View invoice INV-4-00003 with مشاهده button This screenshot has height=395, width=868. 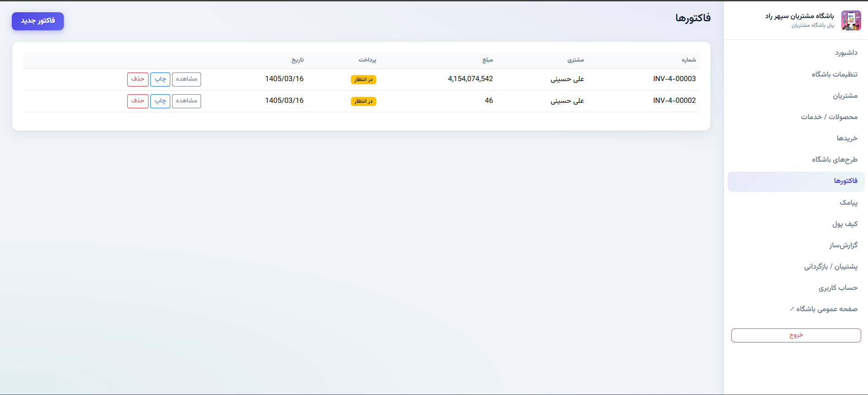(x=187, y=79)
